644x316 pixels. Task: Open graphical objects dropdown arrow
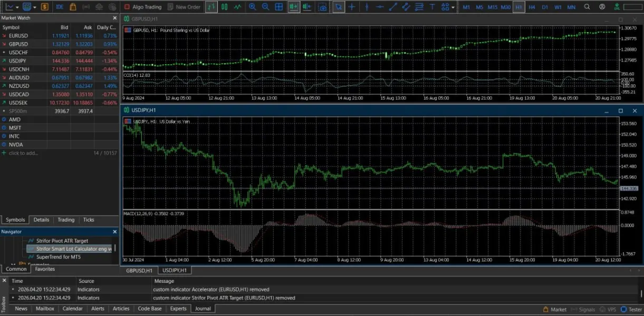[454, 7]
